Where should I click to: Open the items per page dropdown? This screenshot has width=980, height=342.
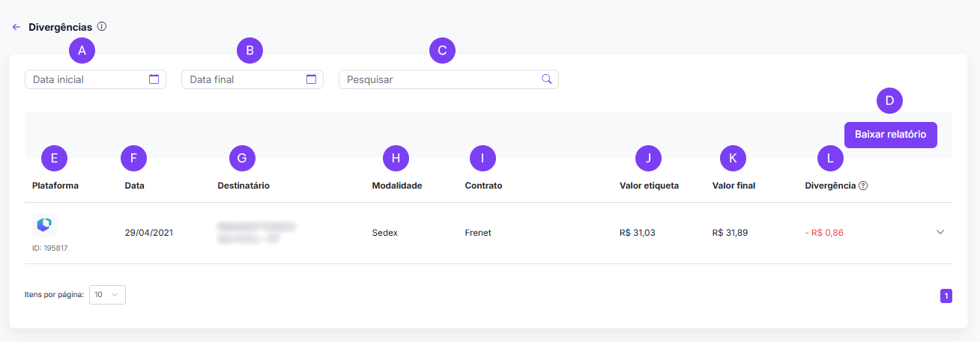pyautogui.click(x=107, y=295)
